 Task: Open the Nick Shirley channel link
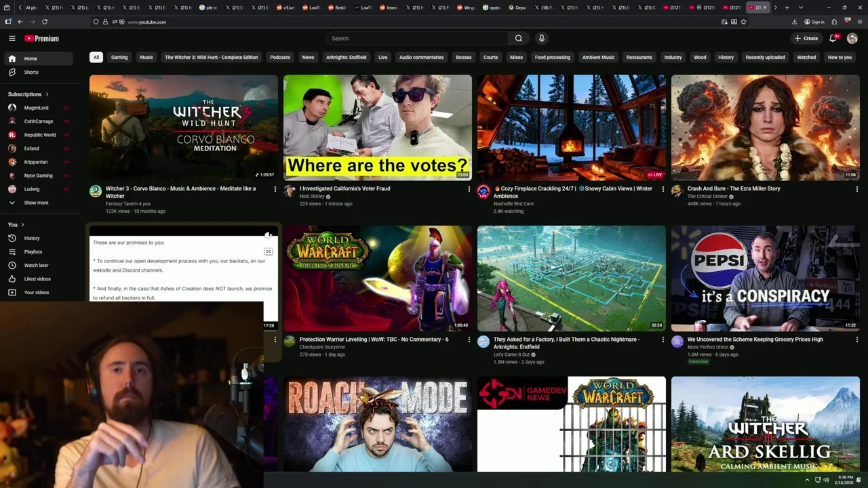(x=312, y=197)
